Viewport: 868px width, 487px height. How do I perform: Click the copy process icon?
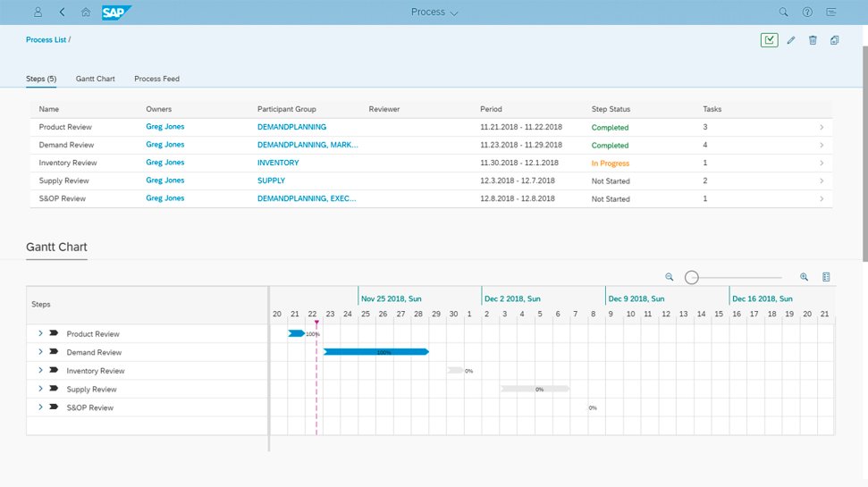(834, 40)
